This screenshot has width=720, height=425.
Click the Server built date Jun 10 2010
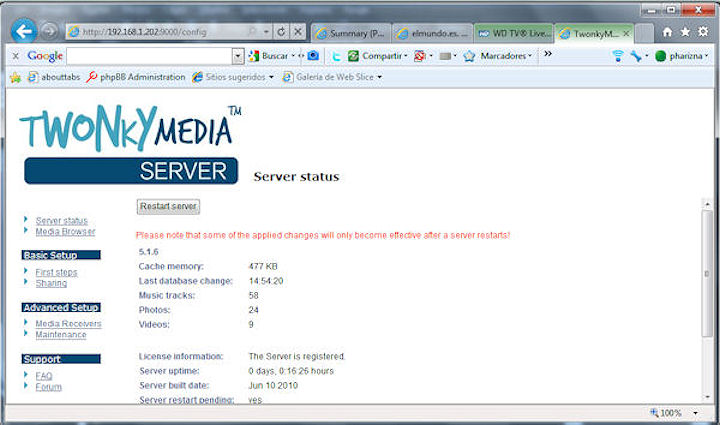pyautogui.click(x=273, y=386)
